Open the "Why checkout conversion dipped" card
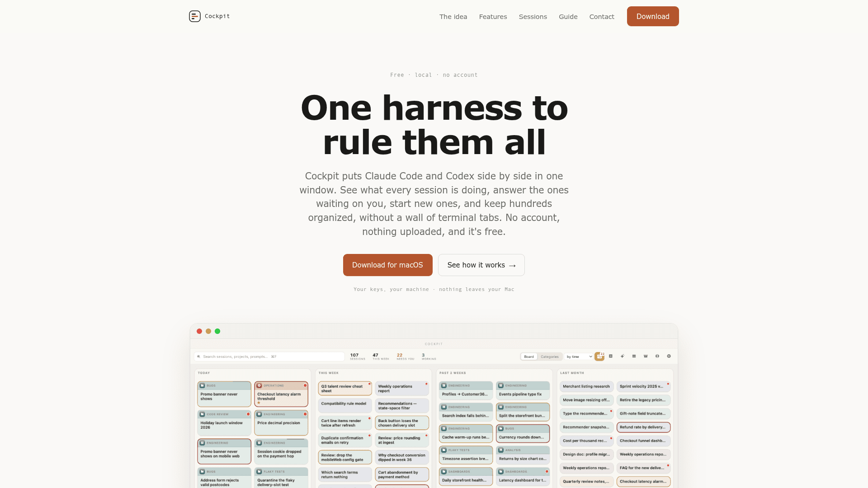Image resolution: width=868 pixels, height=488 pixels. pyautogui.click(x=402, y=457)
